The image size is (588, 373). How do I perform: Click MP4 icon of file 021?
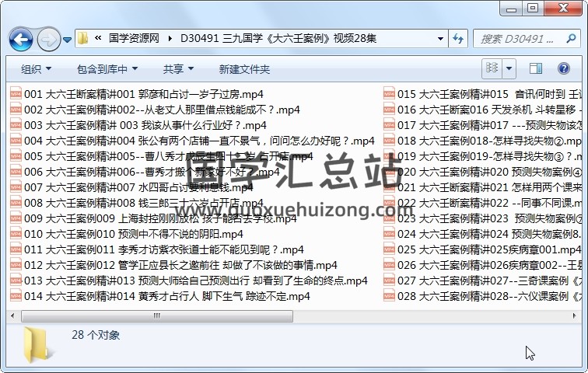pos(389,186)
